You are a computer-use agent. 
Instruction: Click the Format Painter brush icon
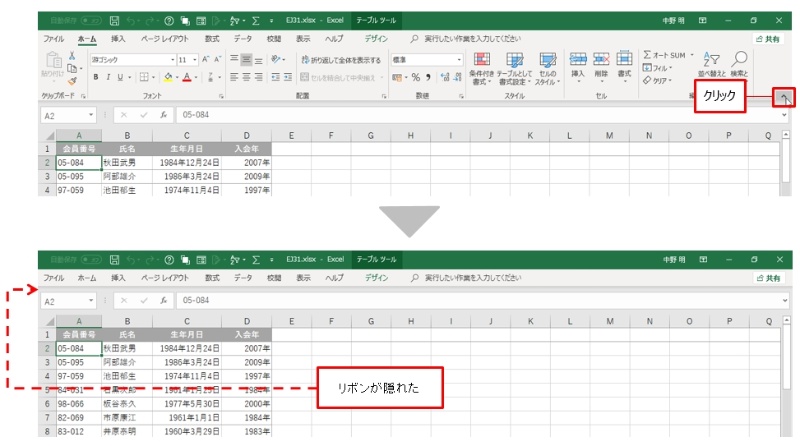tap(73, 81)
